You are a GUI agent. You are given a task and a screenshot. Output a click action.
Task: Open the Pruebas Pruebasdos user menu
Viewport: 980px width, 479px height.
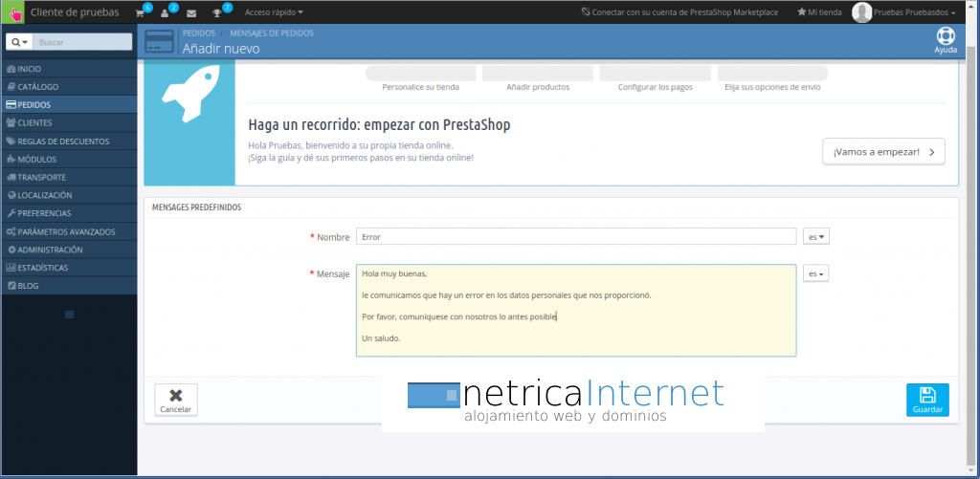tap(903, 12)
